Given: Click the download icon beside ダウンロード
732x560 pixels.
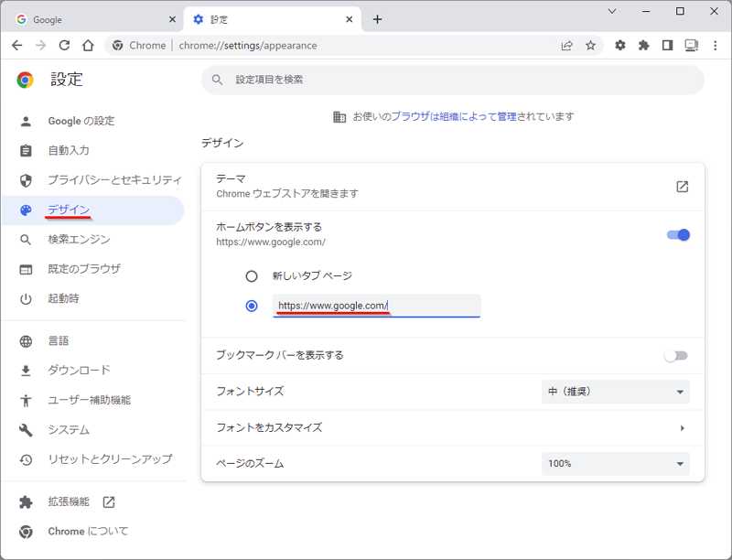Looking at the screenshot, I should (x=26, y=371).
